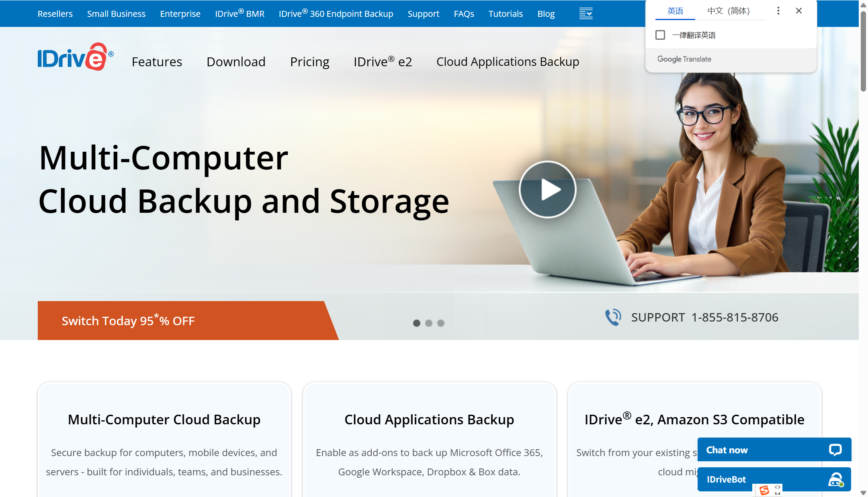Screen dimensions: 868x497
Task: Click the page vertical scrollbar down arrow
Action: [863, 493]
